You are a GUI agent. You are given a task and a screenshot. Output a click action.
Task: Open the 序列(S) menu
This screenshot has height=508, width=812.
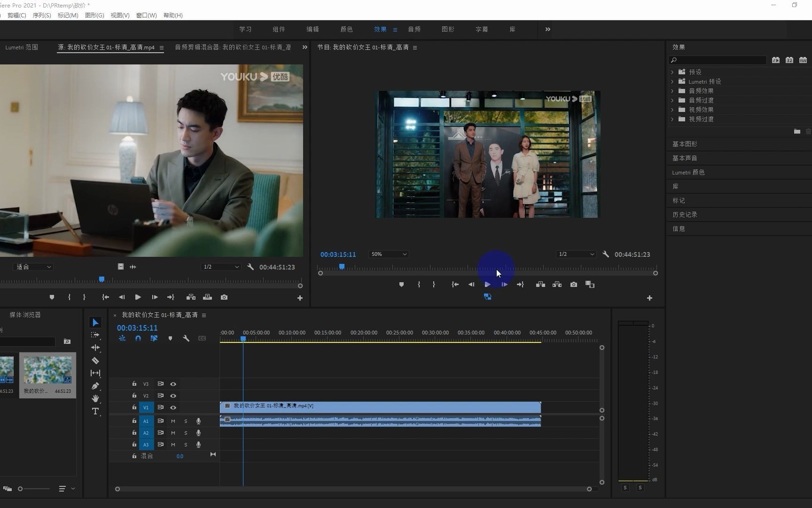42,15
